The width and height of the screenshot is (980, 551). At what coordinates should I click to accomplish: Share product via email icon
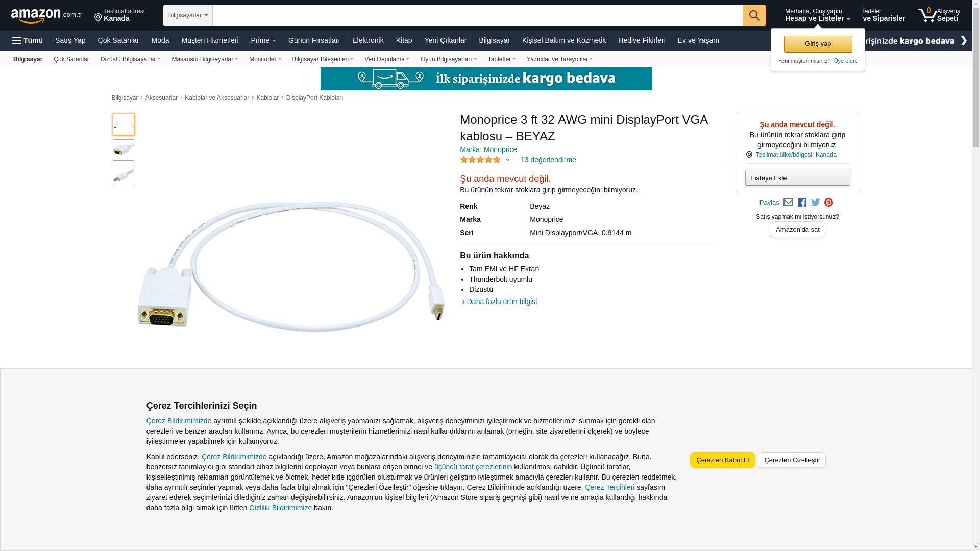[x=788, y=203]
